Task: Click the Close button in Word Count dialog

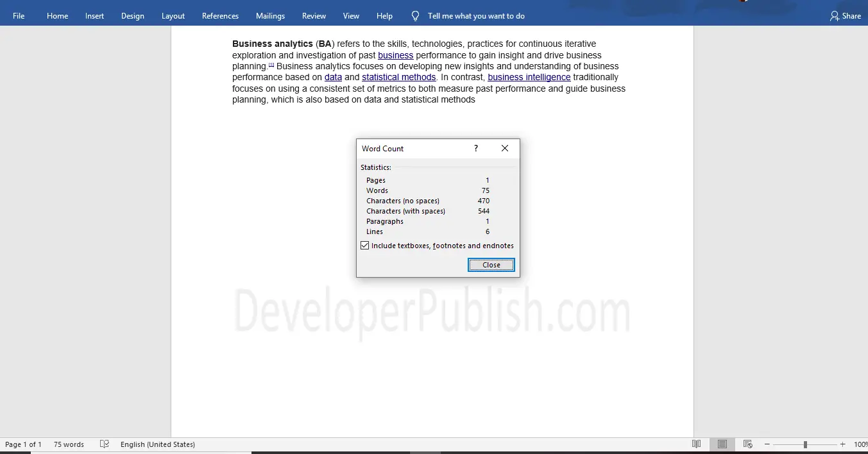Action: pos(491,265)
